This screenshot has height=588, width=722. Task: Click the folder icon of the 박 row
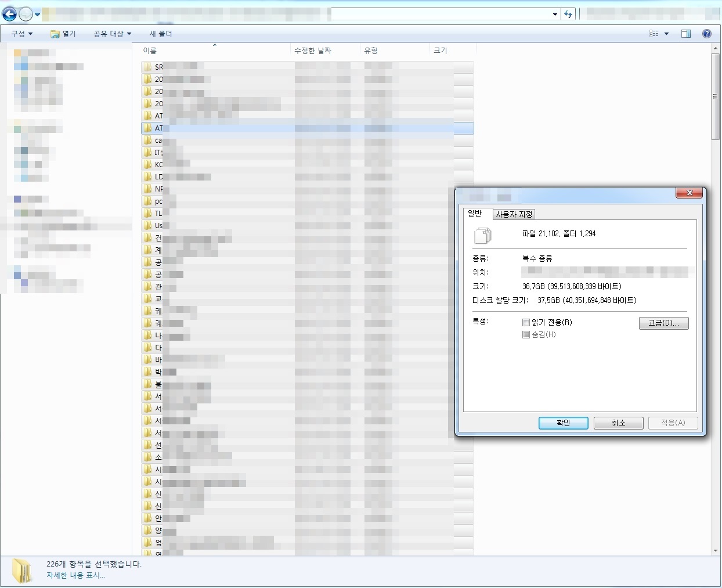pyautogui.click(x=147, y=371)
